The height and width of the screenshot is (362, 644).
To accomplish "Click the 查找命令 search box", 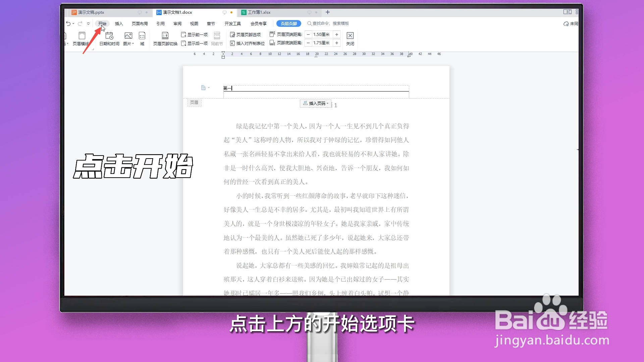I will (329, 23).
